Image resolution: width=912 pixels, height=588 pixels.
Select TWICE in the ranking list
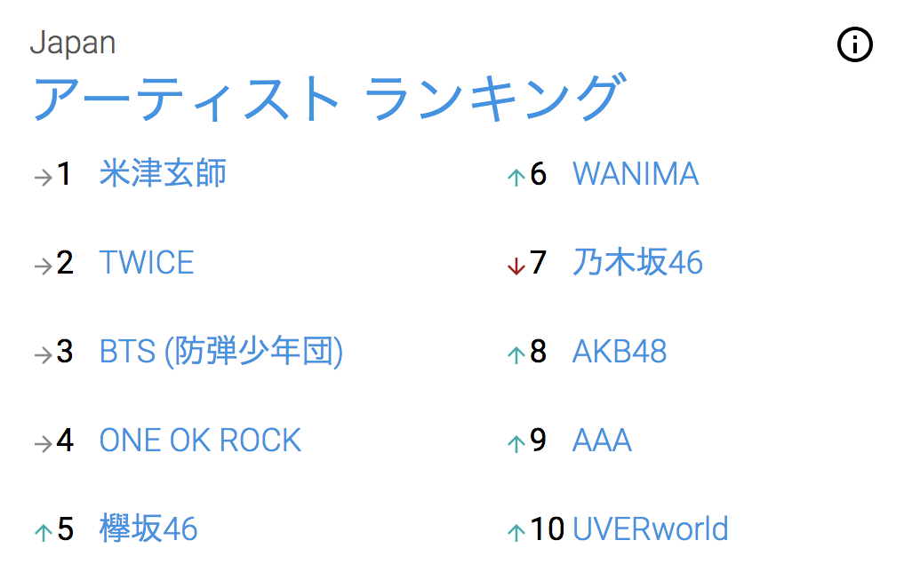(x=147, y=263)
